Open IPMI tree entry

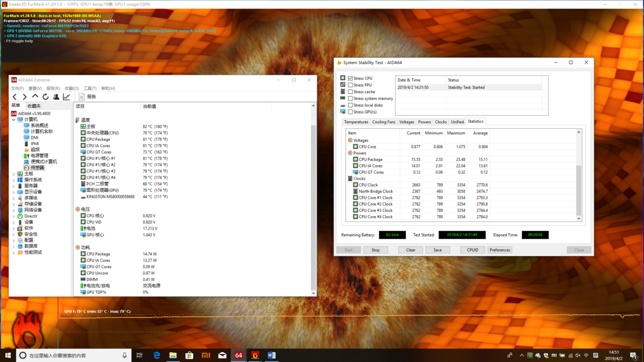coord(35,144)
